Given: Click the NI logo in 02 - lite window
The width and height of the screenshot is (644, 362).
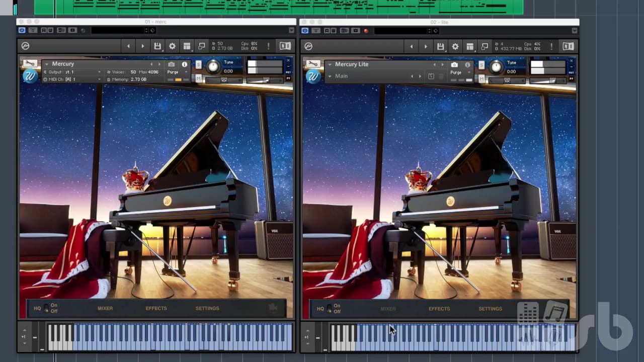Looking at the screenshot, I should click(569, 46).
